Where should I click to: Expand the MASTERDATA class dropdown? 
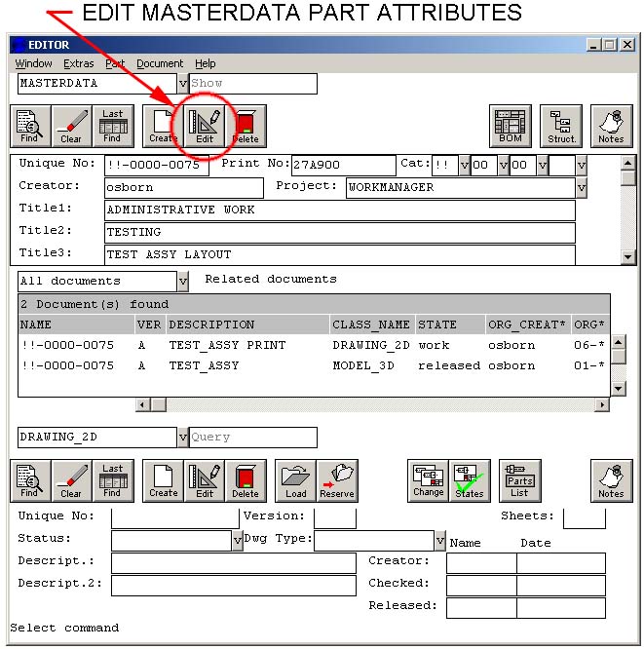click(183, 84)
